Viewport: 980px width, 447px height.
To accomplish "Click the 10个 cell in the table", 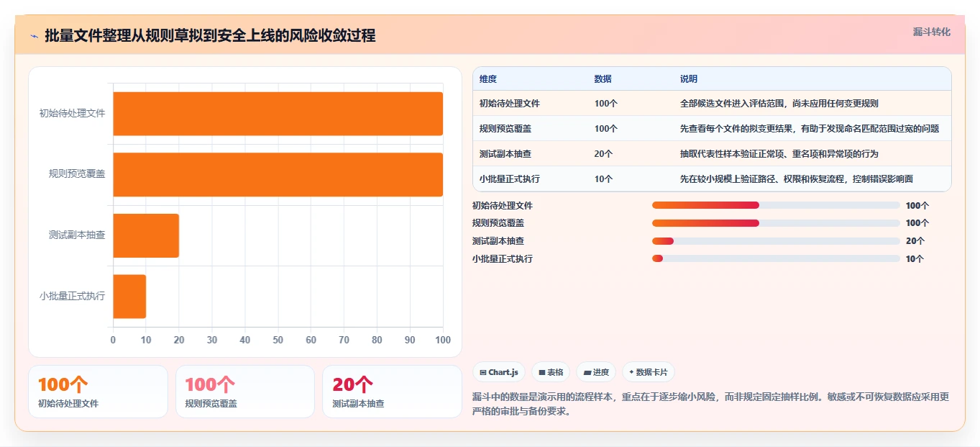I will [x=603, y=179].
